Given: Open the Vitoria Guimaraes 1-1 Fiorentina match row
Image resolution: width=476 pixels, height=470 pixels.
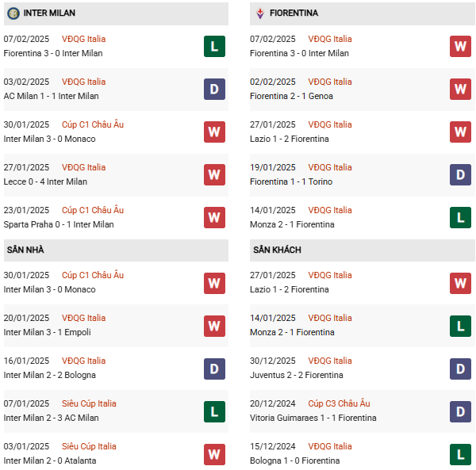Looking at the screenshot, I should [363, 411].
